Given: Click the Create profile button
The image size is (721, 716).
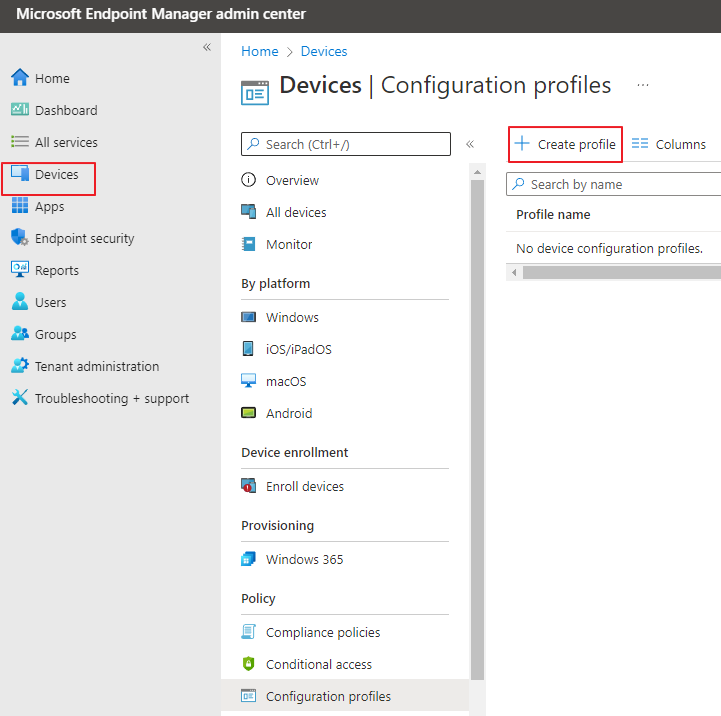Looking at the screenshot, I should pyautogui.click(x=565, y=144).
